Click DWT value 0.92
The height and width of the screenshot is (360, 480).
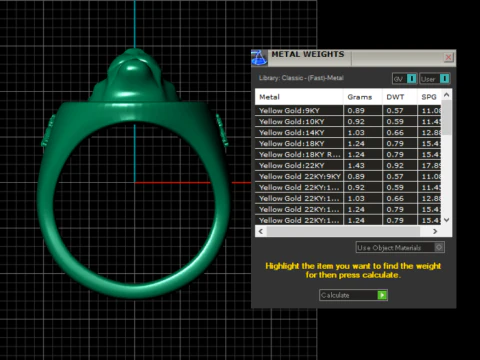395,166
